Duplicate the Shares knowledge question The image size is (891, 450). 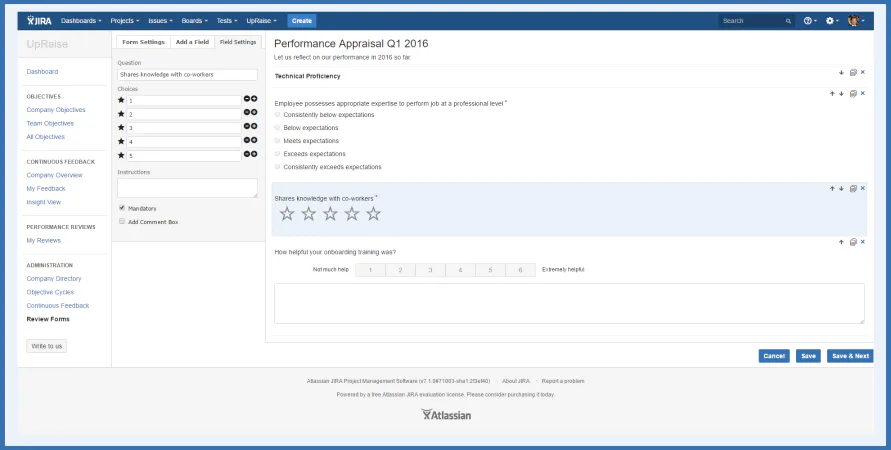tap(853, 189)
